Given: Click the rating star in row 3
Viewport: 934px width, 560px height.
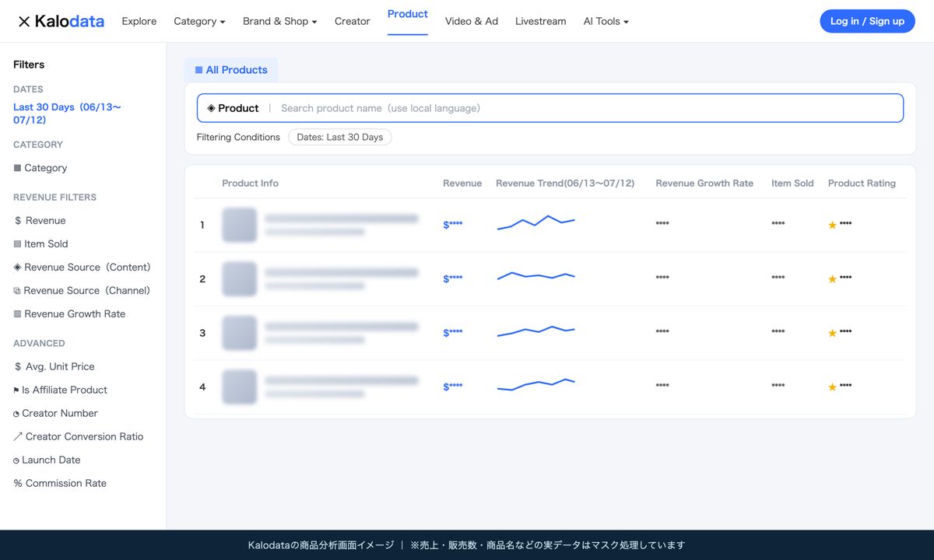Looking at the screenshot, I should pos(832,333).
